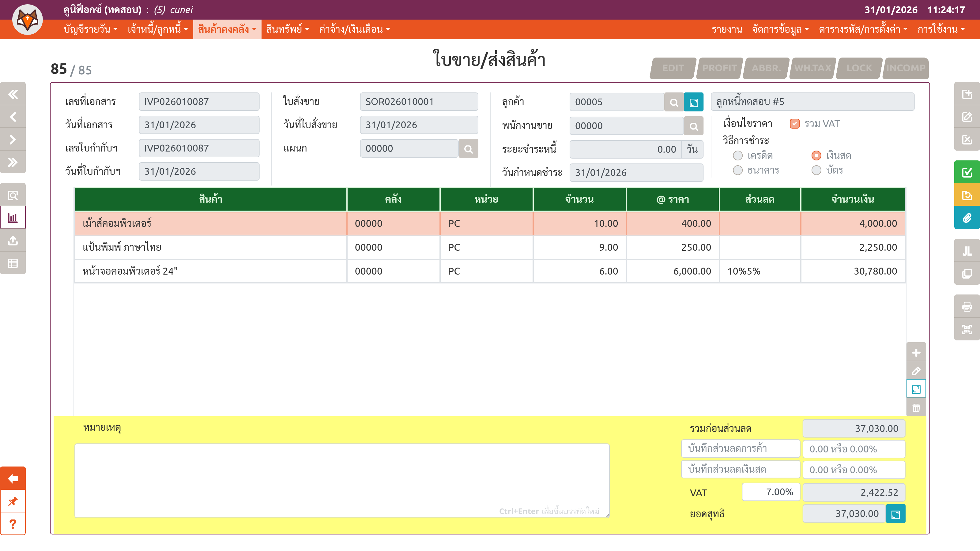Click the หมายเหตุ remarks text area

(342, 480)
